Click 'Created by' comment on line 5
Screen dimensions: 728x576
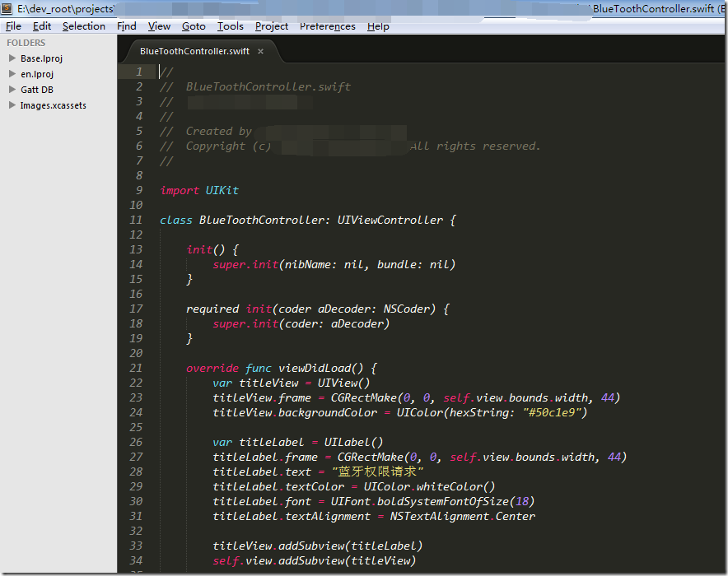tap(219, 132)
